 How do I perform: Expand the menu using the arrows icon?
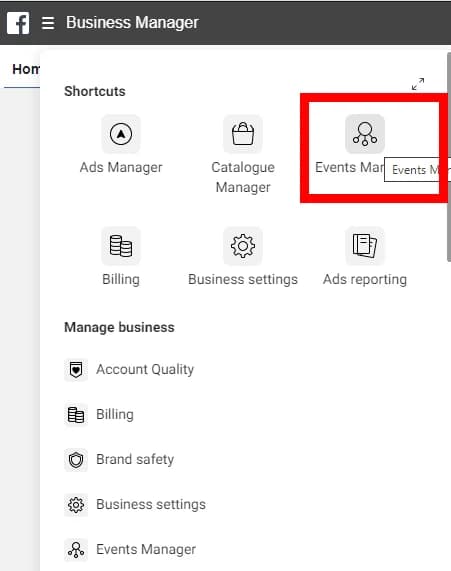418,84
